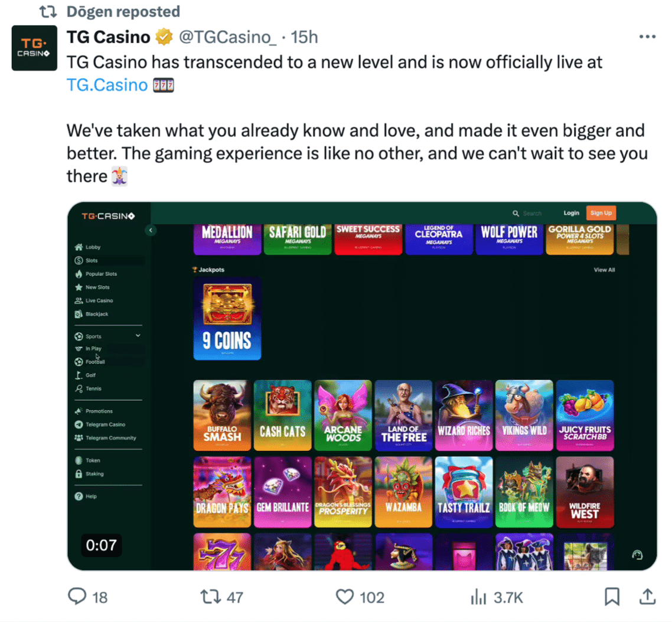Open view analytics bar chart icon
The height and width of the screenshot is (622, 672).
pos(478,597)
